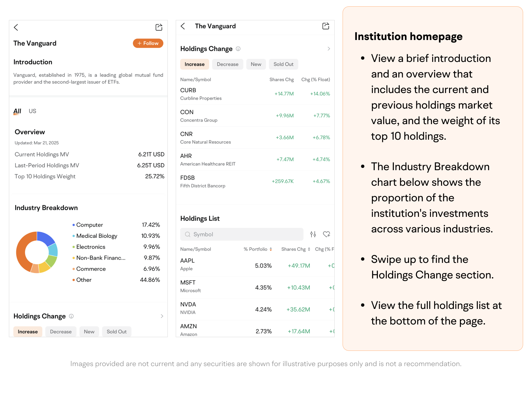Screen dimensions: 532x394
Task: Click the industry breakdown donut chart
Action: coord(37,252)
